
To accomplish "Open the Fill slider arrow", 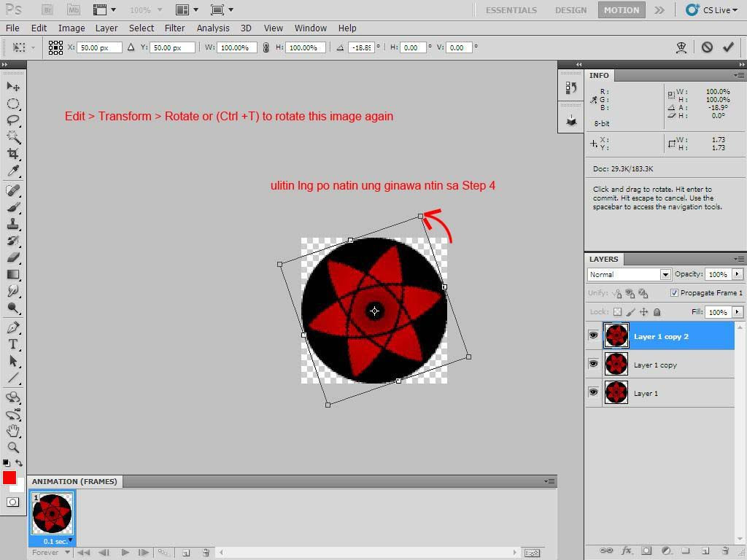I will tap(737, 312).
